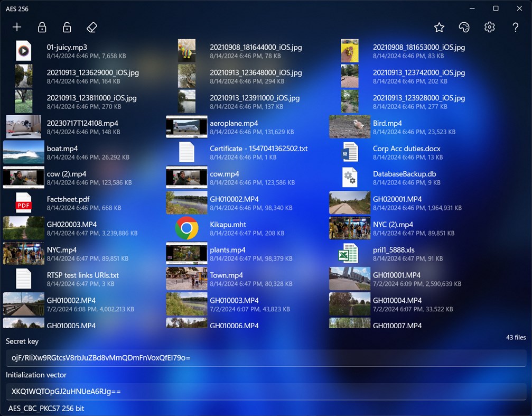Screen dimensions: 532x416
Task: Select the unlock icon to decrypt files
Action: pos(67,27)
